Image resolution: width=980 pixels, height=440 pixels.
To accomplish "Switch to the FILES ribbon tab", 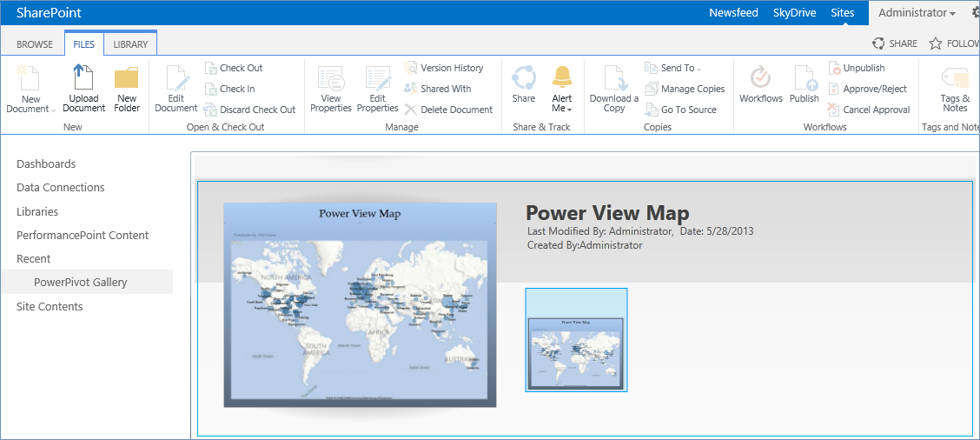I will point(83,44).
